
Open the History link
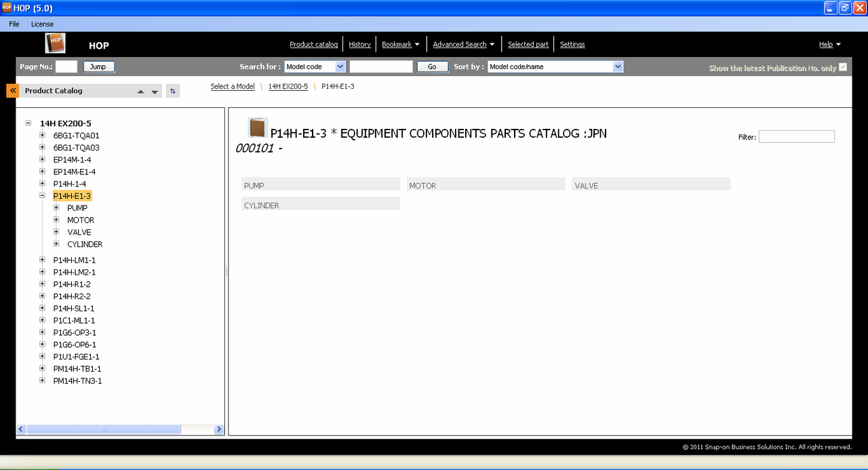tap(359, 44)
